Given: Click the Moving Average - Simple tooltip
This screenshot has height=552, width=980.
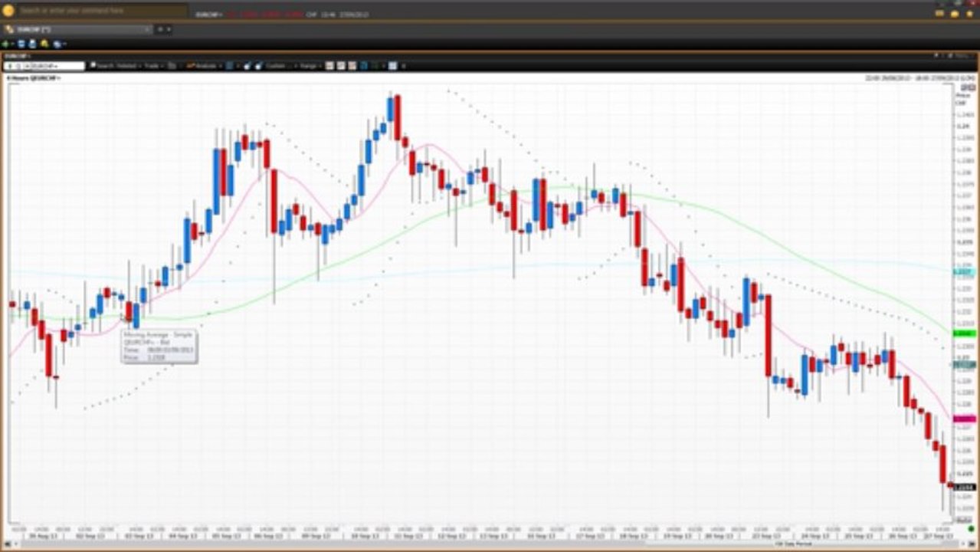Looking at the screenshot, I should (x=159, y=346).
